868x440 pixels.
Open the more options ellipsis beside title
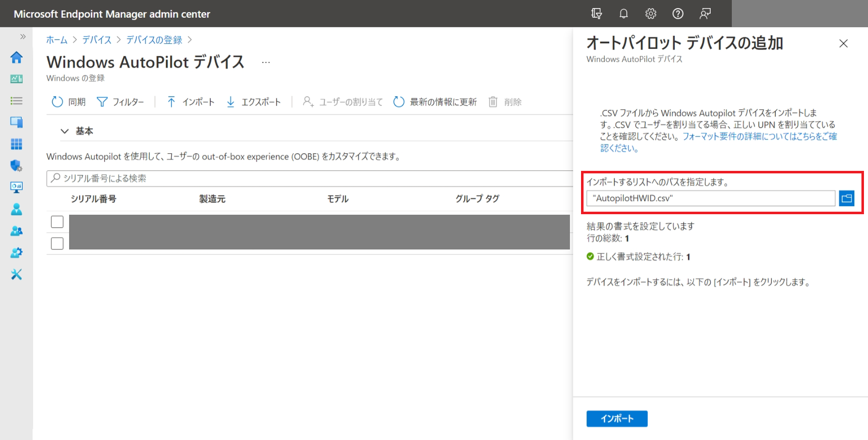click(x=266, y=62)
